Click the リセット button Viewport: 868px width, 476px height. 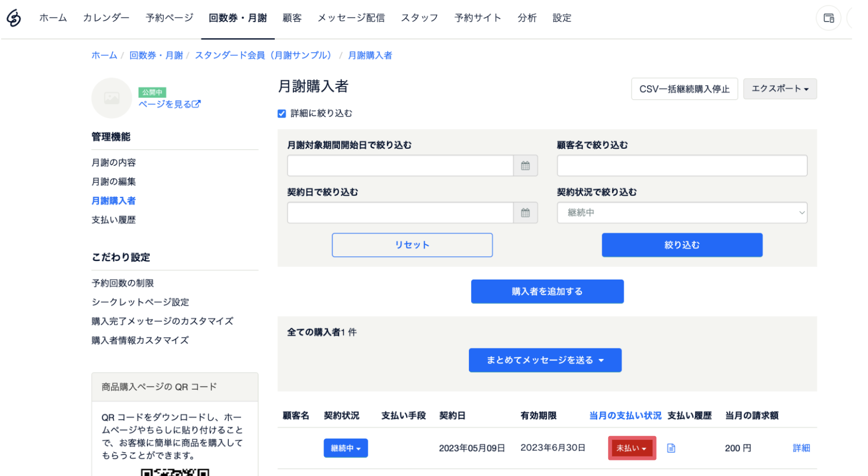tap(412, 245)
